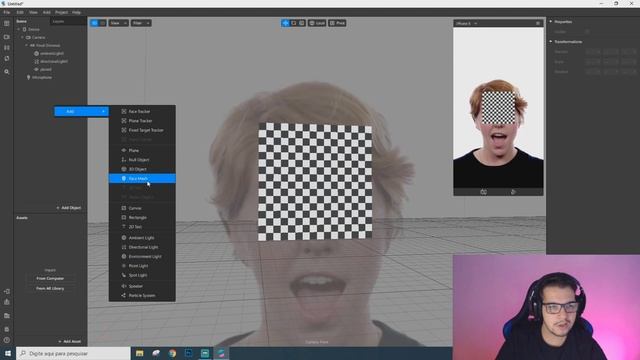Click the simulator play icon
640x360 pixels.
(x=513, y=192)
